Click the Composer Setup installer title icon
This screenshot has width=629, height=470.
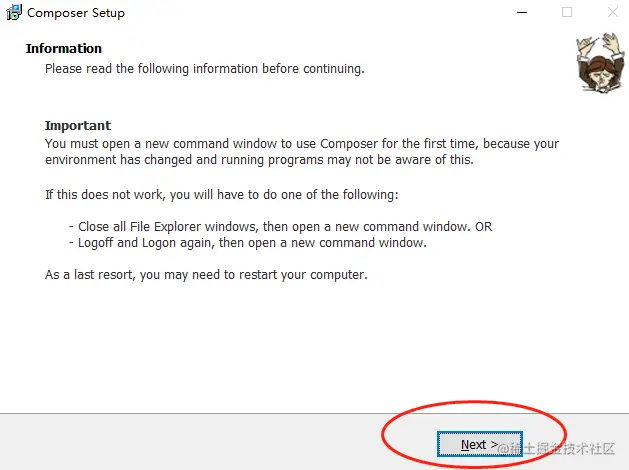pyautogui.click(x=13, y=13)
